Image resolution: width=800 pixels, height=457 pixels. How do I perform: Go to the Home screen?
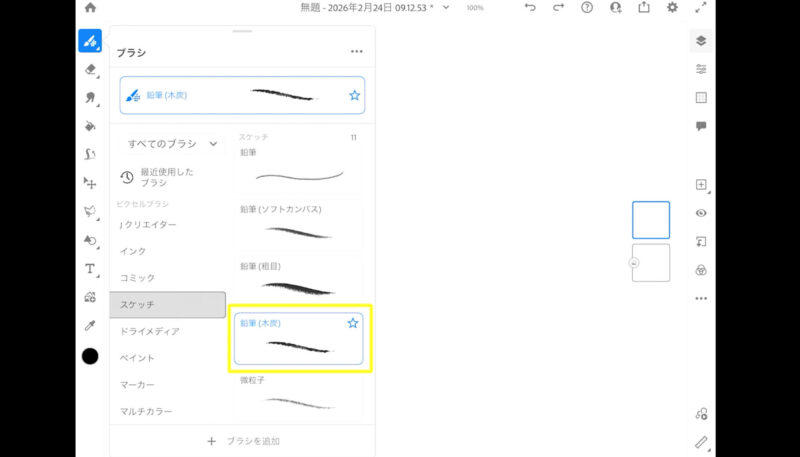click(90, 8)
